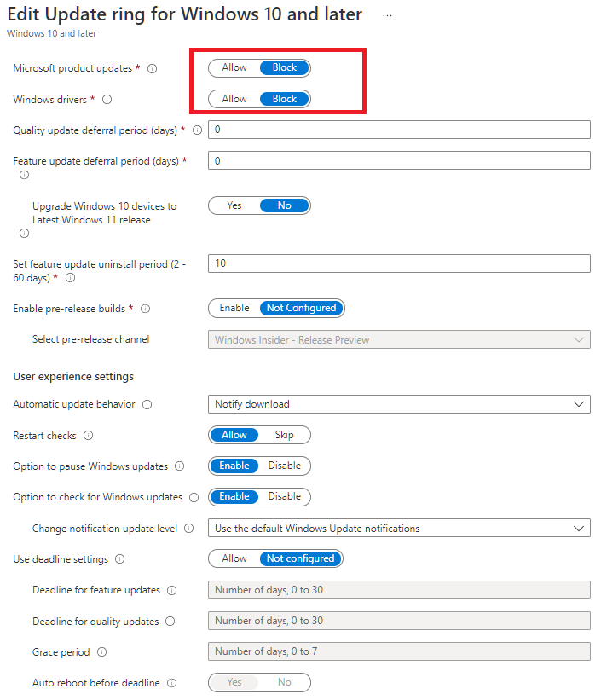601x700 pixels.
Task: Switch Windows drivers to Allow
Action: click(x=234, y=98)
